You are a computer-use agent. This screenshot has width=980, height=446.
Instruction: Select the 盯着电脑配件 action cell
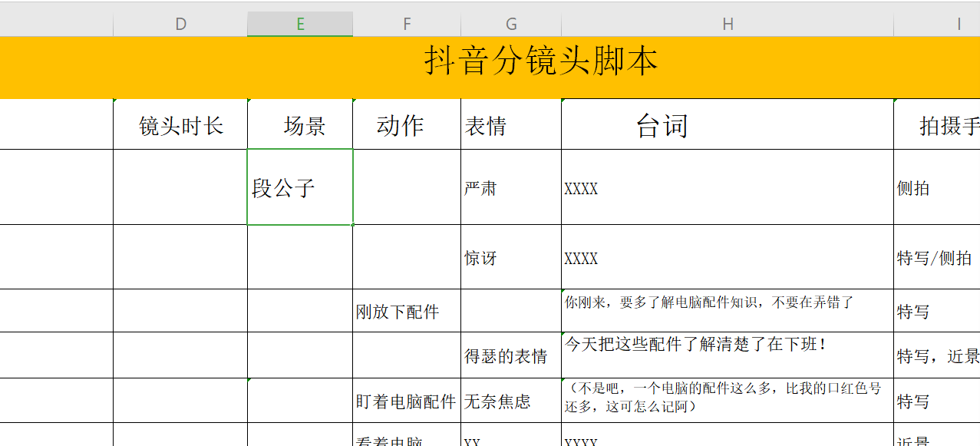click(406, 401)
